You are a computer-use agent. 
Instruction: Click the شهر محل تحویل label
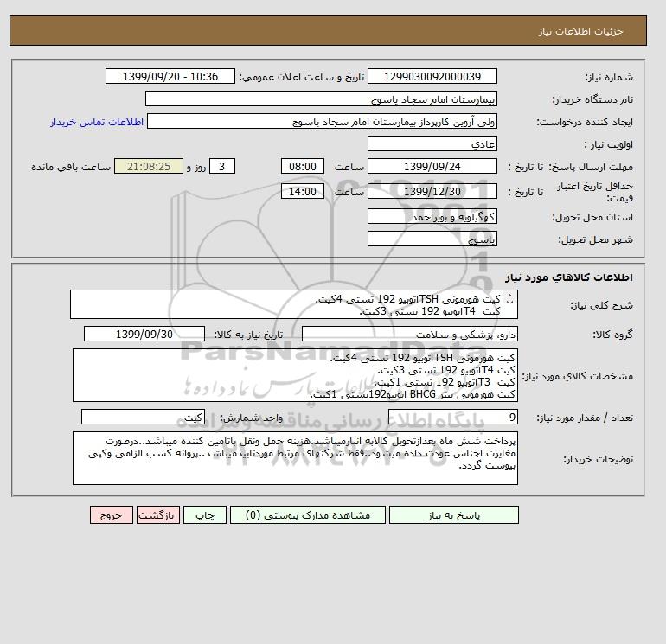point(595,239)
